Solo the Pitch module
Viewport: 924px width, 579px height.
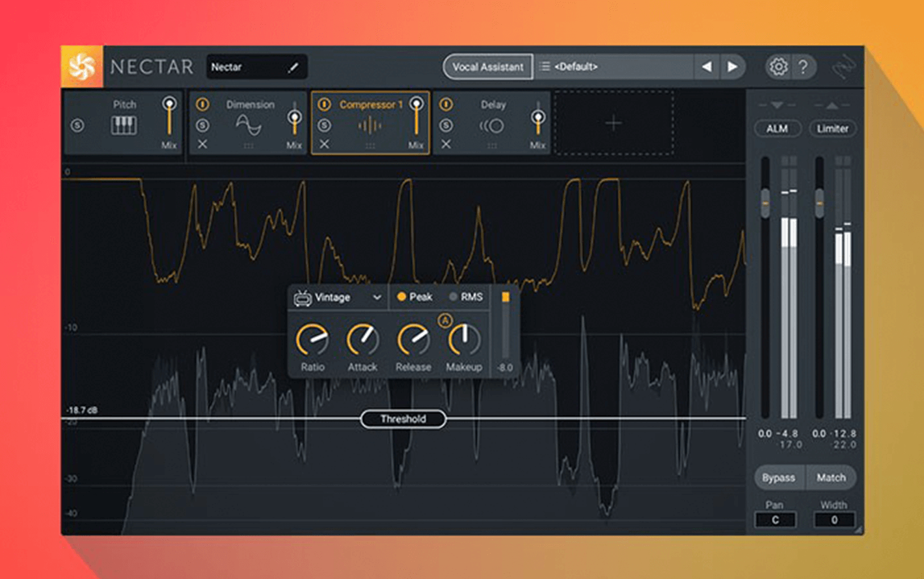(x=77, y=126)
